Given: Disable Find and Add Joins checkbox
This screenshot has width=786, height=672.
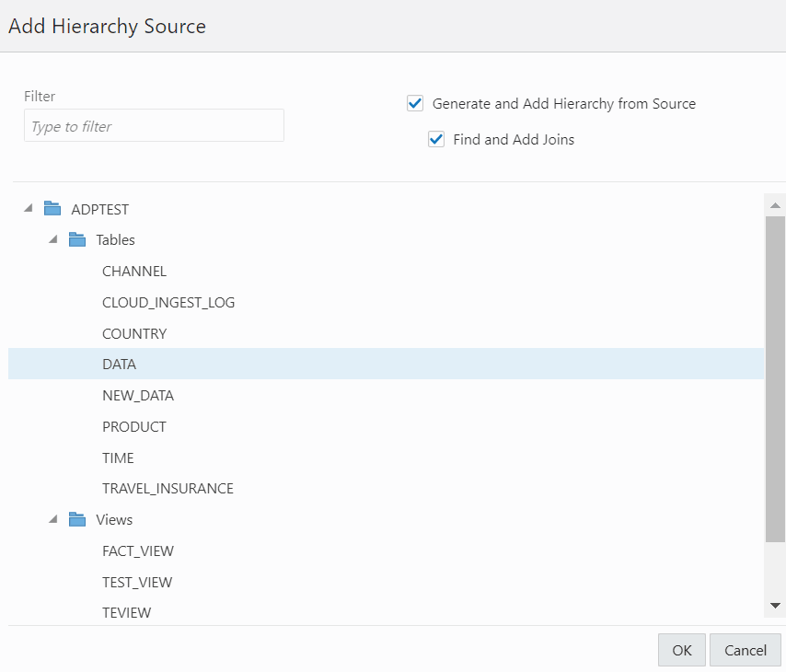Looking at the screenshot, I should [x=435, y=139].
